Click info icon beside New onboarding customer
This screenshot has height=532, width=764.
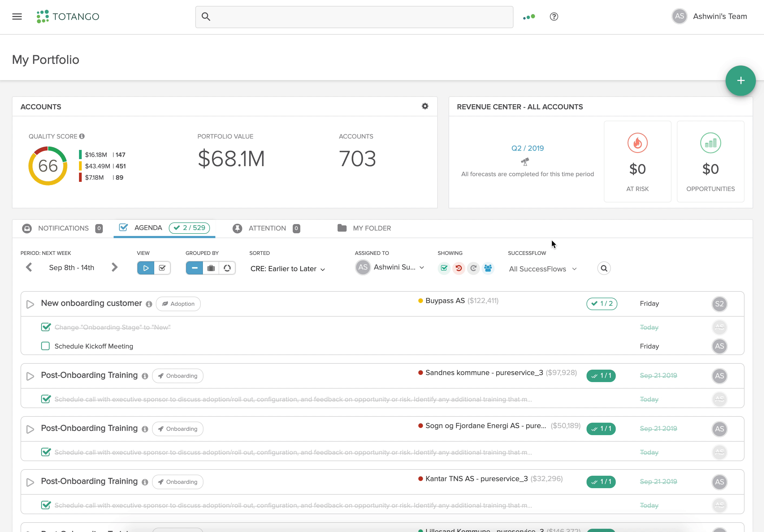[149, 304]
